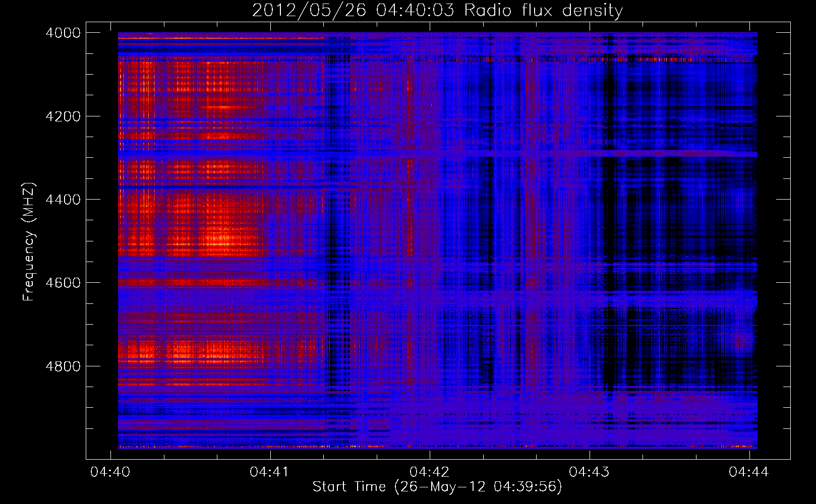Click the 04:41 time tick label
This screenshot has height=504, width=816.
point(269,472)
